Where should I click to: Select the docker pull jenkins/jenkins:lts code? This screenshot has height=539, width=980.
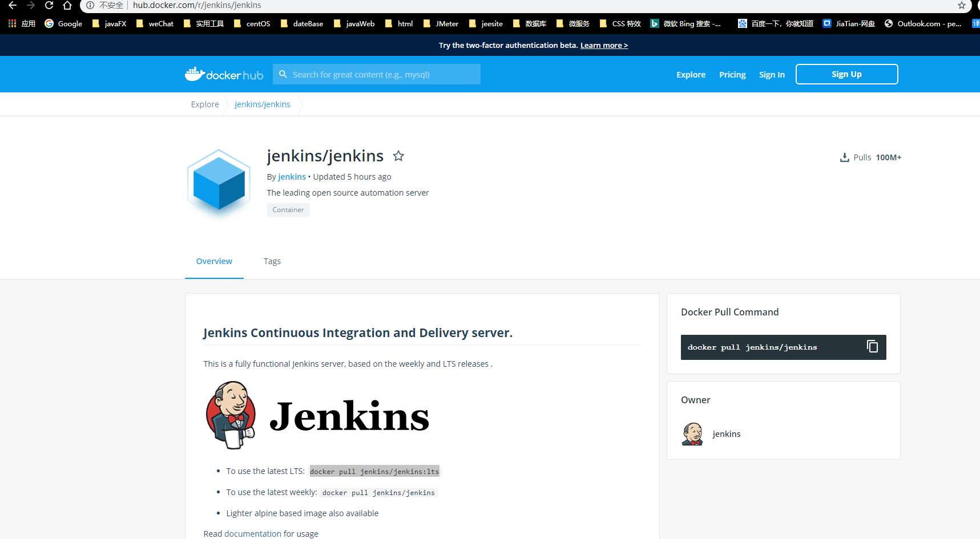pos(374,471)
